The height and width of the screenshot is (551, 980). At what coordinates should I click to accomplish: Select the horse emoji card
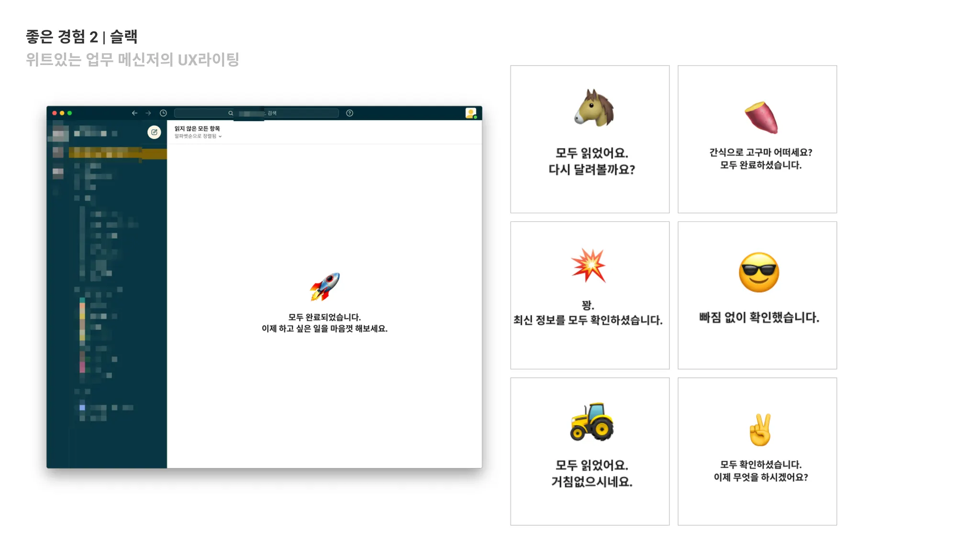coord(590,139)
